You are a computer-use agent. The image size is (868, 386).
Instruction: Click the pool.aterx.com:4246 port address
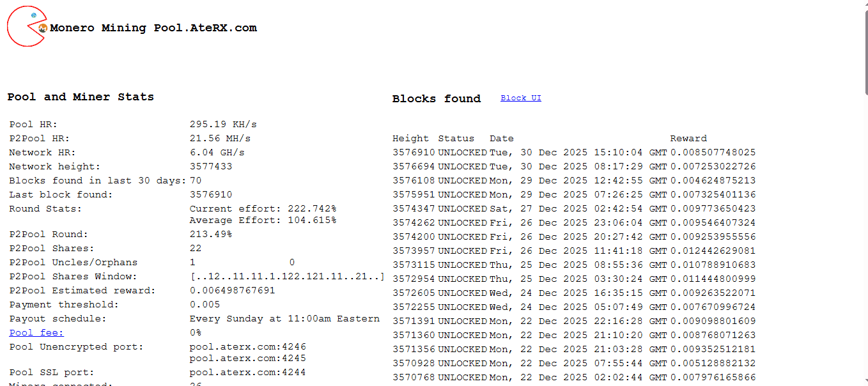tap(247, 346)
